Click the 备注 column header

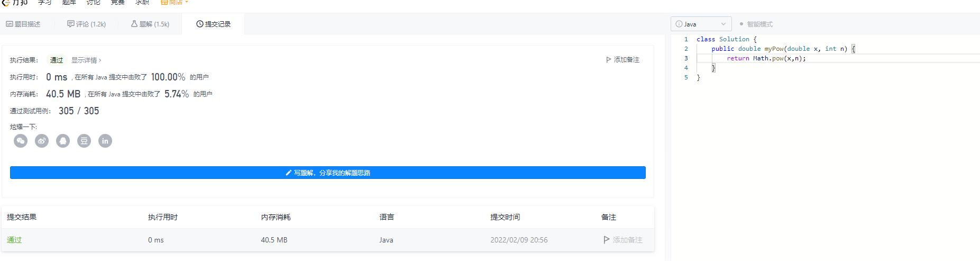609,217
